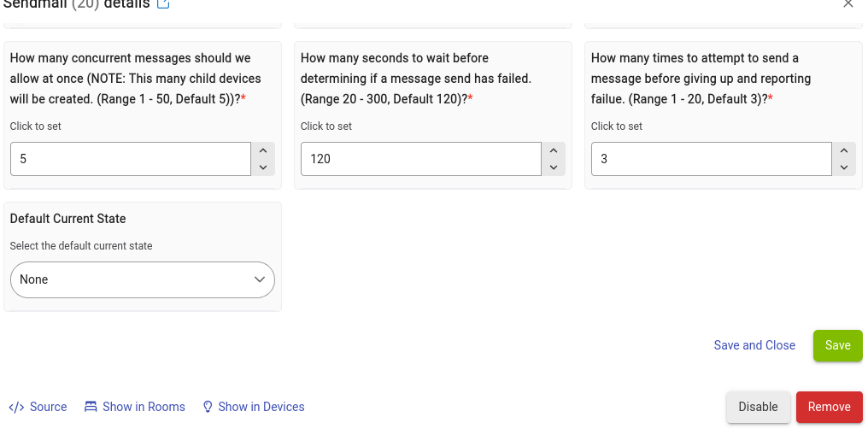
Task: Increase send attempts value
Action: click(x=844, y=150)
